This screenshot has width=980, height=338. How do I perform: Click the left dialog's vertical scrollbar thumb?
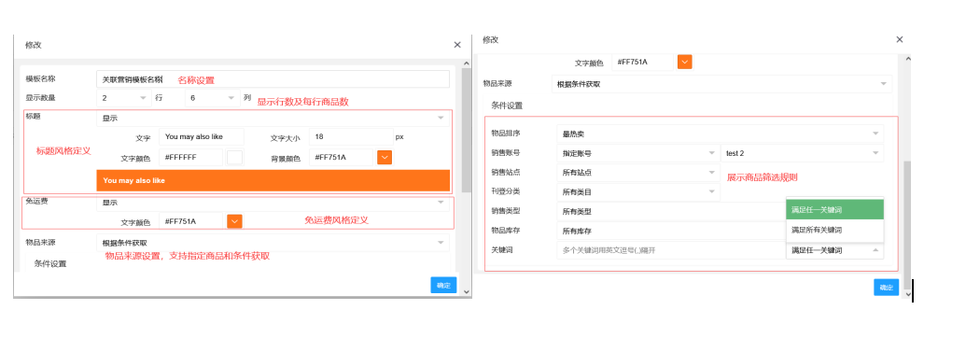tap(467, 130)
